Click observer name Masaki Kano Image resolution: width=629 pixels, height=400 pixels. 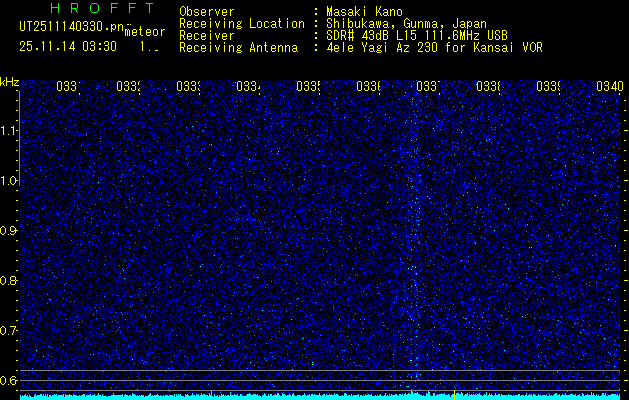click(x=364, y=12)
